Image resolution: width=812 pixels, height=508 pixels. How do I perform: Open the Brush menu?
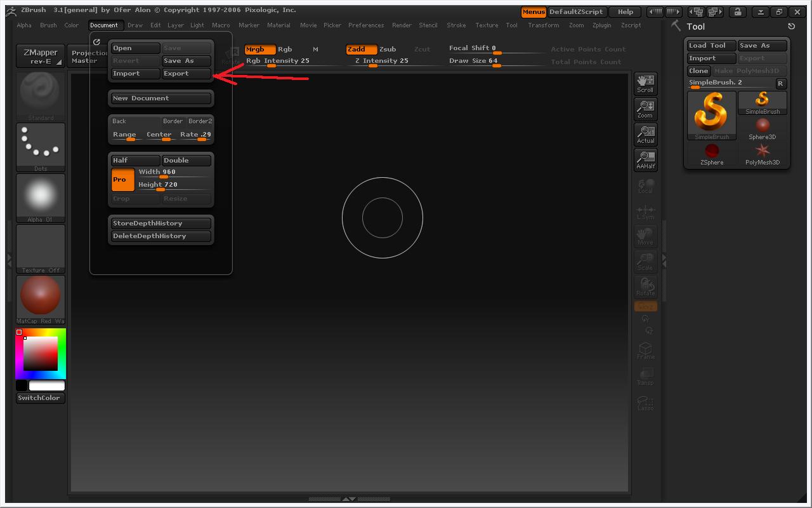[x=48, y=25]
